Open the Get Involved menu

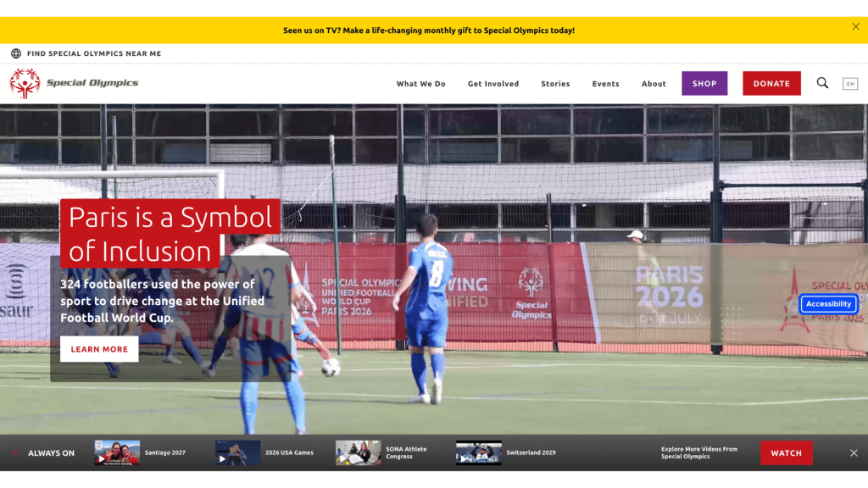493,84
